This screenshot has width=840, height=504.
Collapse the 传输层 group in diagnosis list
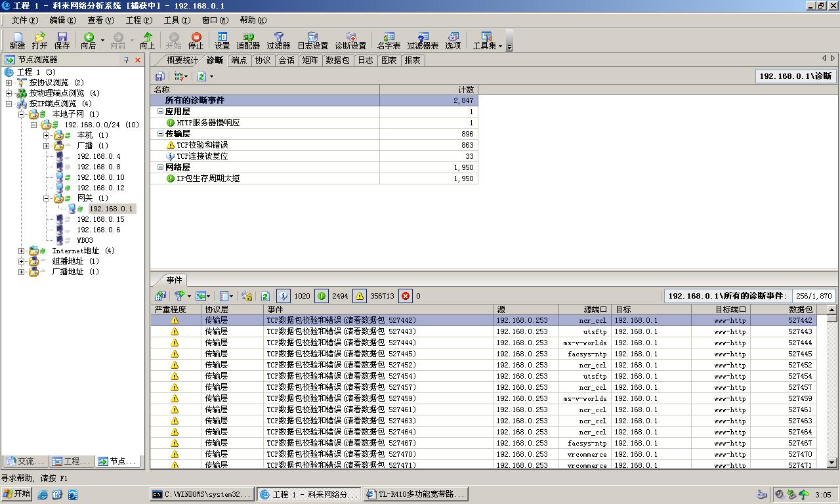click(x=161, y=134)
